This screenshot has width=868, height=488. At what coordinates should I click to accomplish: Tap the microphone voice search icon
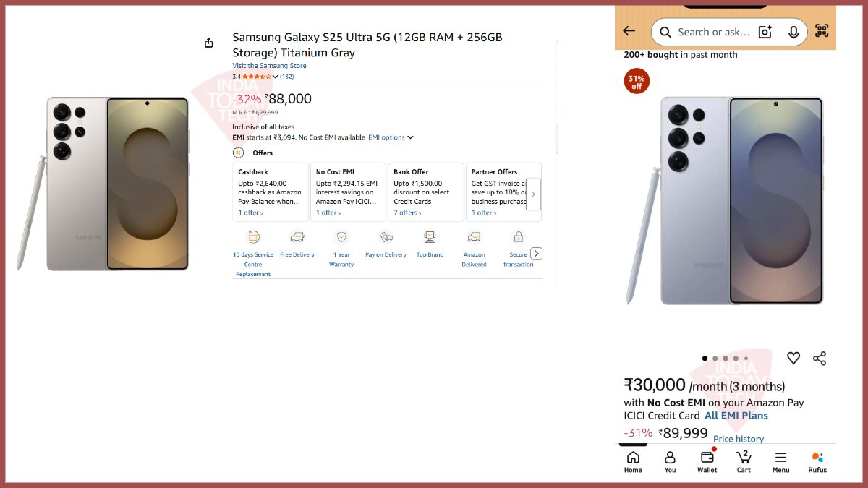pos(793,32)
